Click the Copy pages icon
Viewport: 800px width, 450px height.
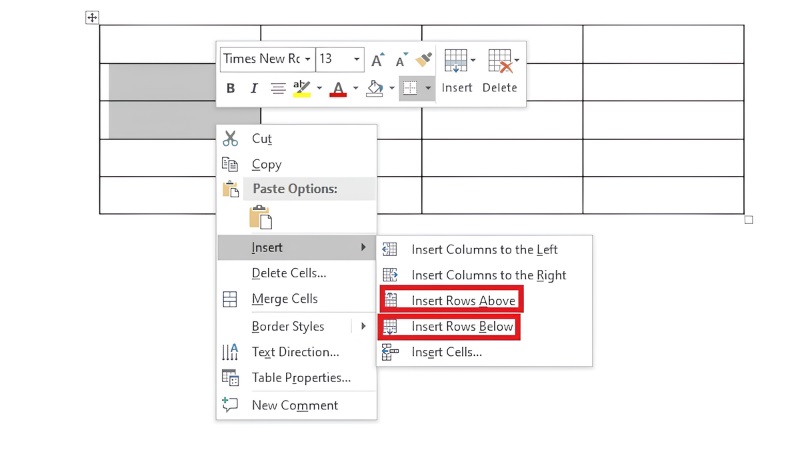[x=230, y=164]
